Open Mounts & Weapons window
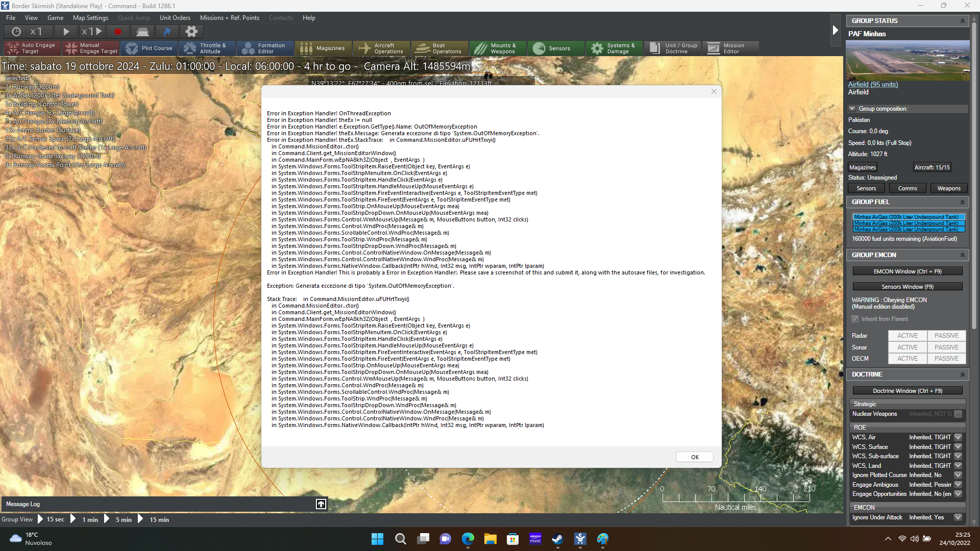Screen dimensions: 980x551 [x=498, y=48]
